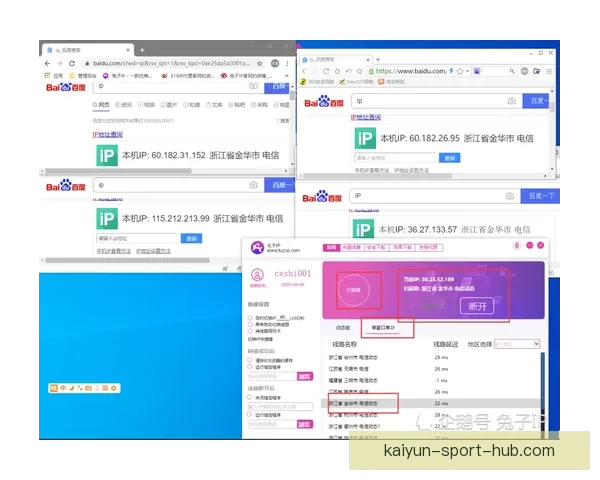
Task: Select the first radio under 链接成功后
Action: coord(250,360)
